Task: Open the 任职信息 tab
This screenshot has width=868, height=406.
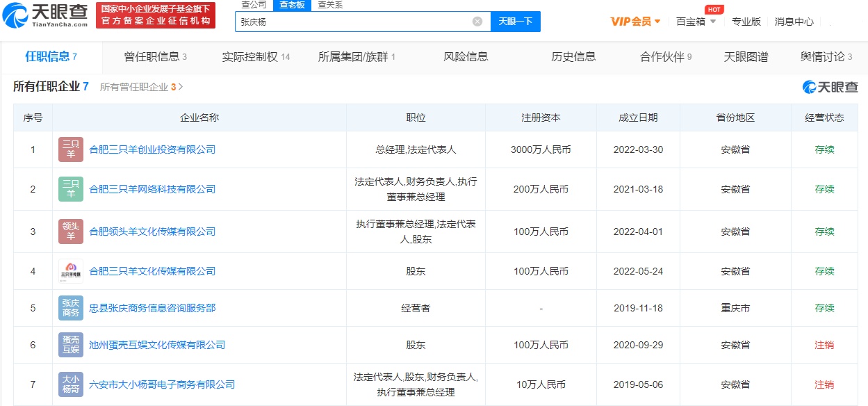Action: click(51, 56)
